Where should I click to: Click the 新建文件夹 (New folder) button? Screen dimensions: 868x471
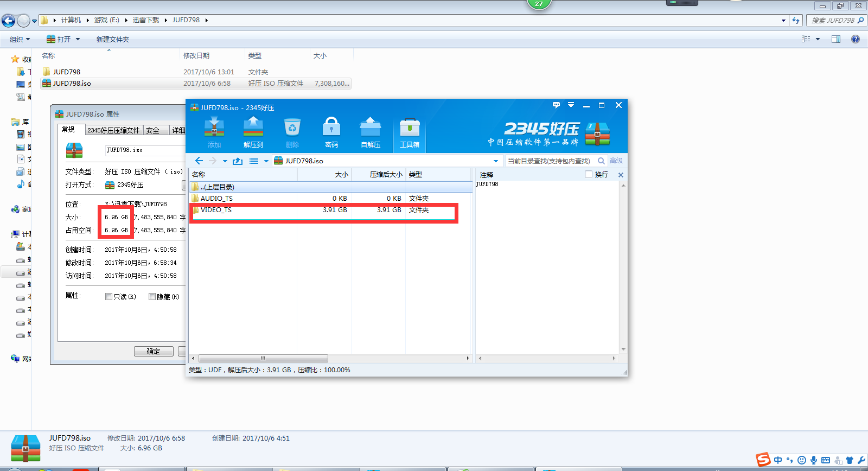click(113, 39)
